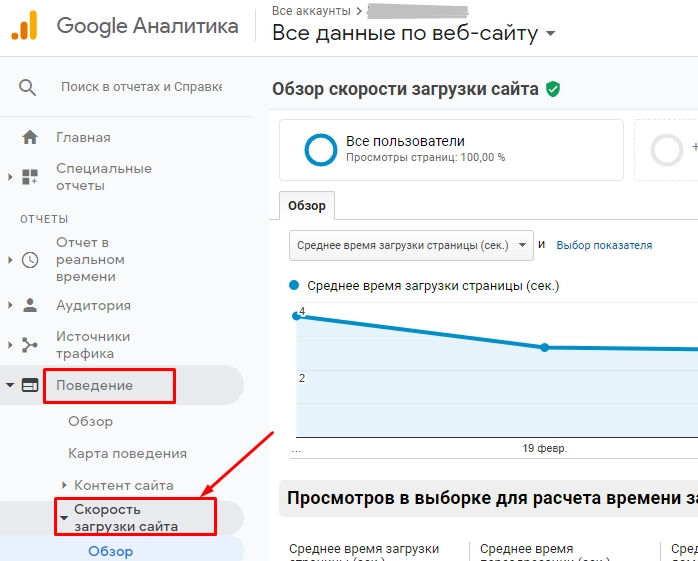Select Поведение in the sidebar
Image resolution: width=698 pixels, height=561 pixels.
(x=94, y=386)
